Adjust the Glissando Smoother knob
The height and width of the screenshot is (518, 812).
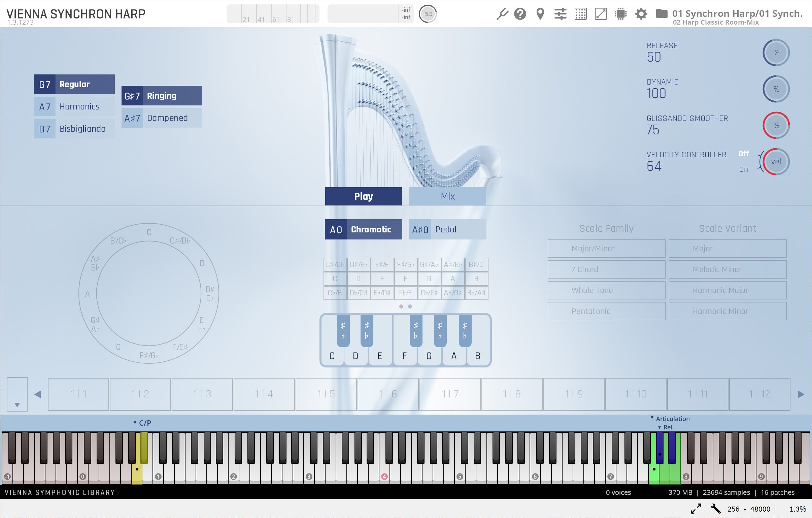776,126
